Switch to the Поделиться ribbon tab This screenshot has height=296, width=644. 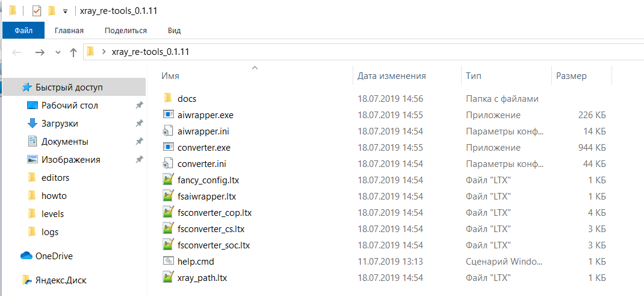click(x=126, y=30)
